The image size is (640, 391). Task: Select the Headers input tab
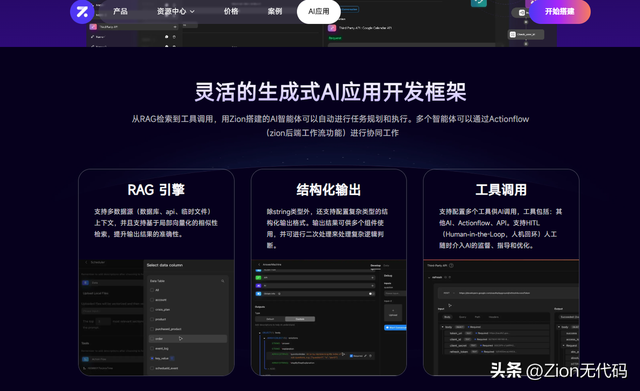pyautogui.click(x=493, y=317)
